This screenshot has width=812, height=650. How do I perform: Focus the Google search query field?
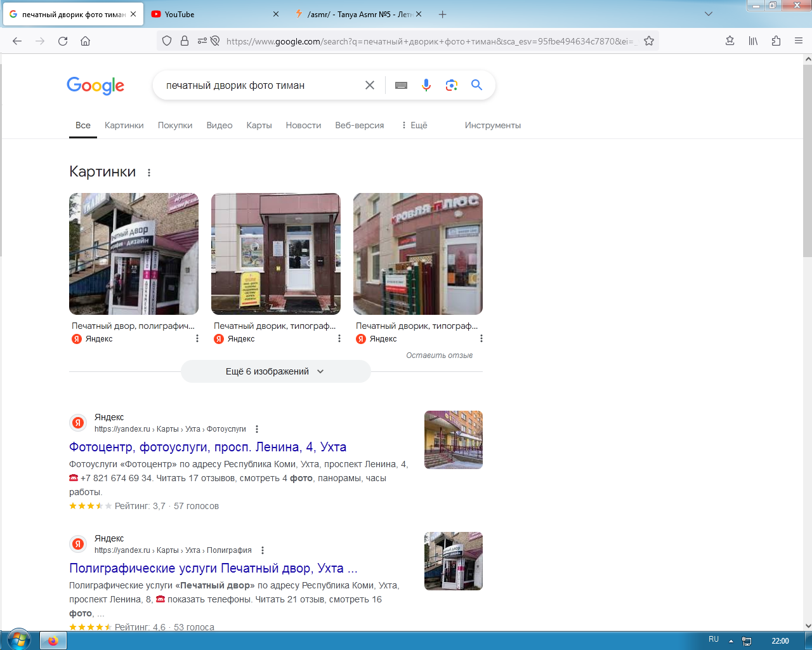(260, 85)
